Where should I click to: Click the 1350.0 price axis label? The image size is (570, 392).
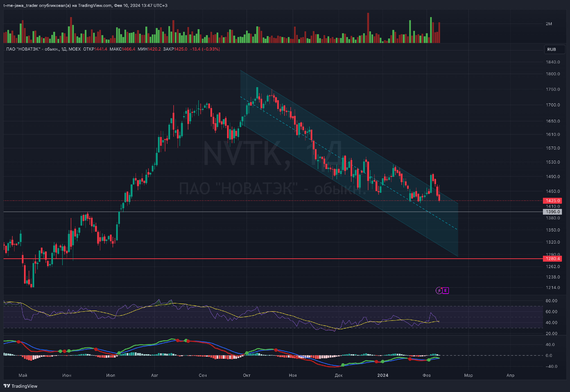[553, 230]
